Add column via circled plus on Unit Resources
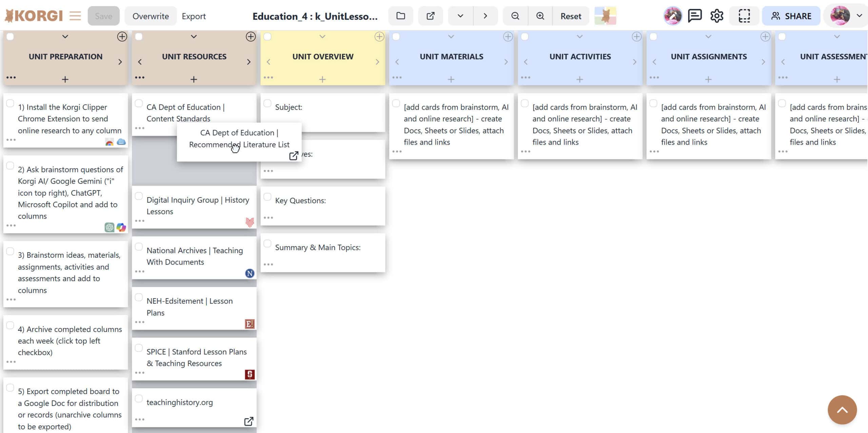The height and width of the screenshot is (433, 868). coord(251,37)
